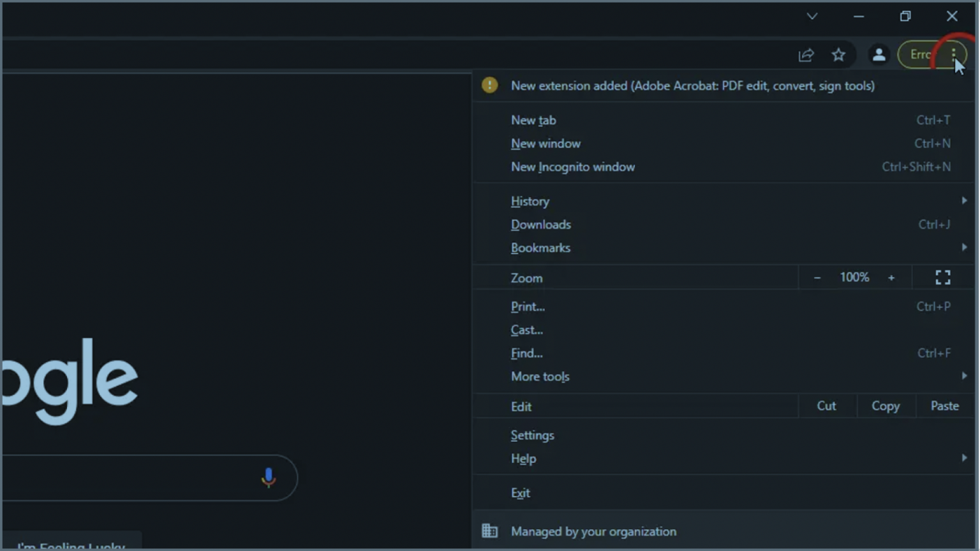Decrease zoom with the minus button
The image size is (980, 551).
(817, 277)
